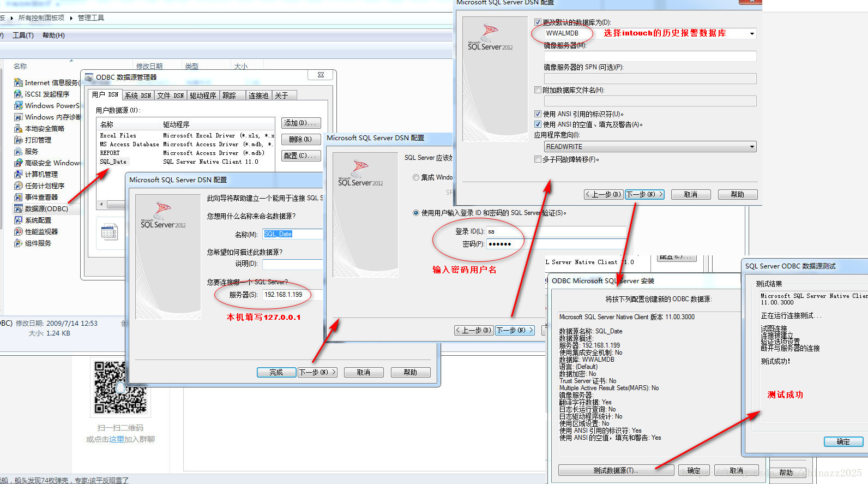The height and width of the screenshot is (484, 868).
Task: Switch to 用户 DSN tab
Action: click(105, 95)
